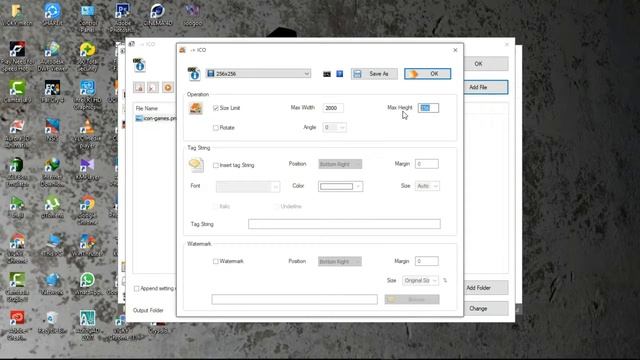This screenshot has width=640, height=360.
Task: Select icon-games.png in the file list
Action: (156, 118)
